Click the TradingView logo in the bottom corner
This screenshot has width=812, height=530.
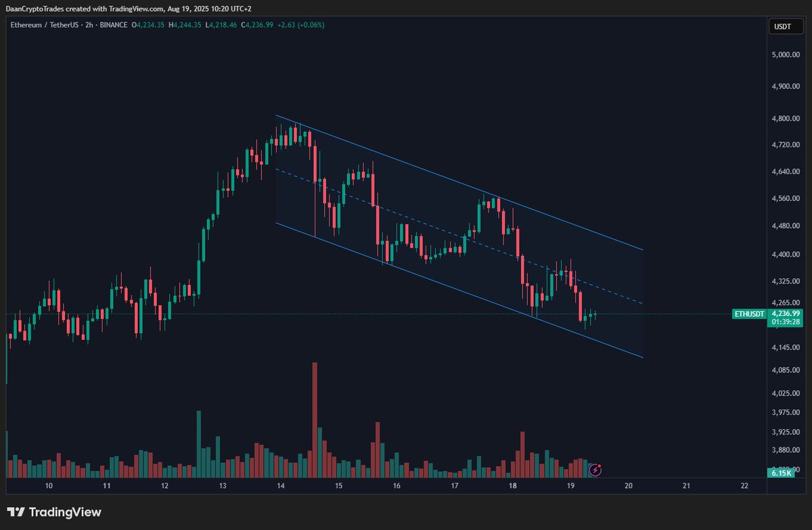tap(54, 512)
